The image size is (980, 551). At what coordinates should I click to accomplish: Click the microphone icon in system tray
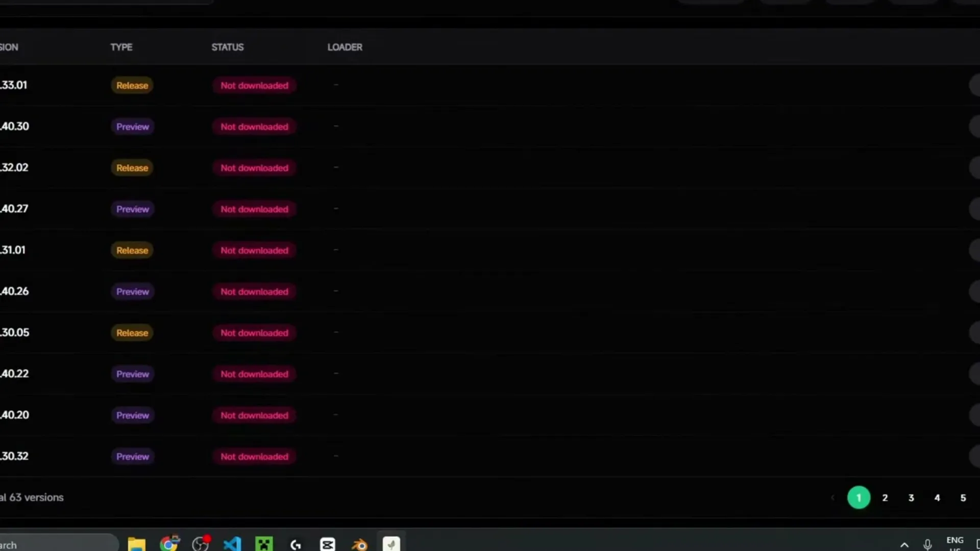[928, 545]
